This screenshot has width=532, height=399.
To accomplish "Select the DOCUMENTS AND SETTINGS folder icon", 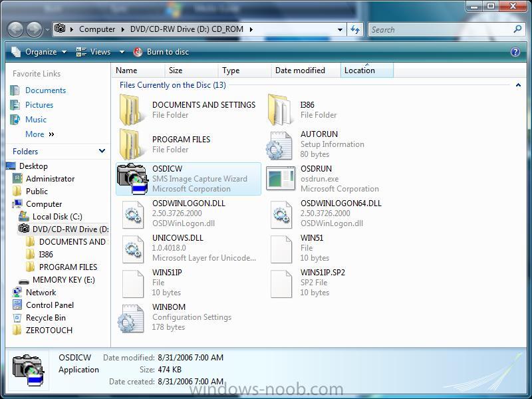I will pos(131,110).
